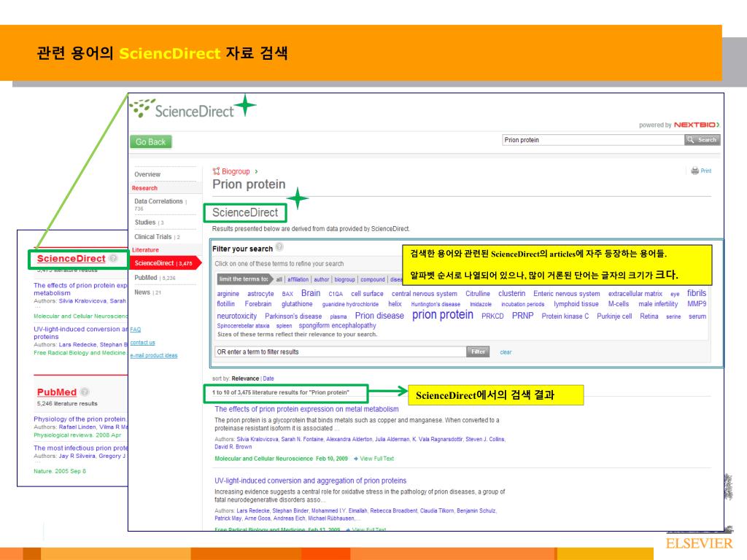Open Studies in the sidebar
This screenshot has width=747, height=560.
tap(145, 222)
